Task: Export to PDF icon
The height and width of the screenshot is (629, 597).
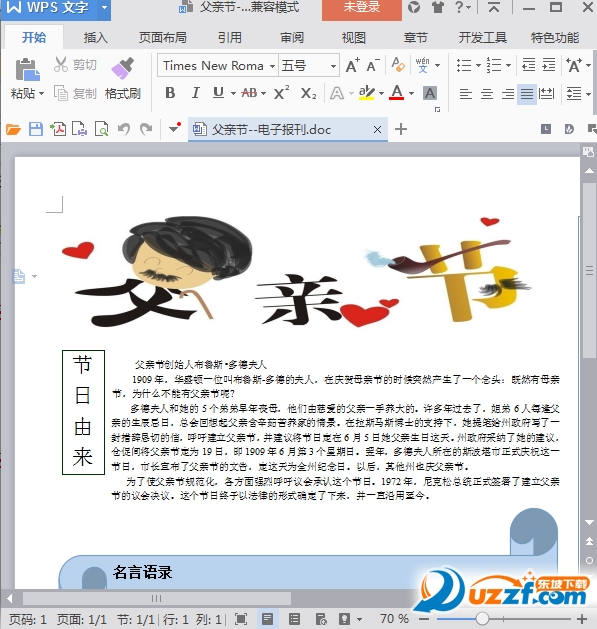Action: [58, 129]
